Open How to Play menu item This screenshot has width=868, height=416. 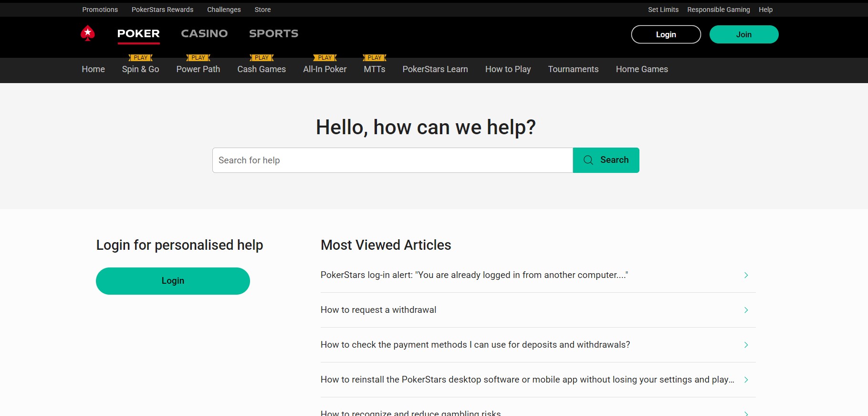click(508, 69)
